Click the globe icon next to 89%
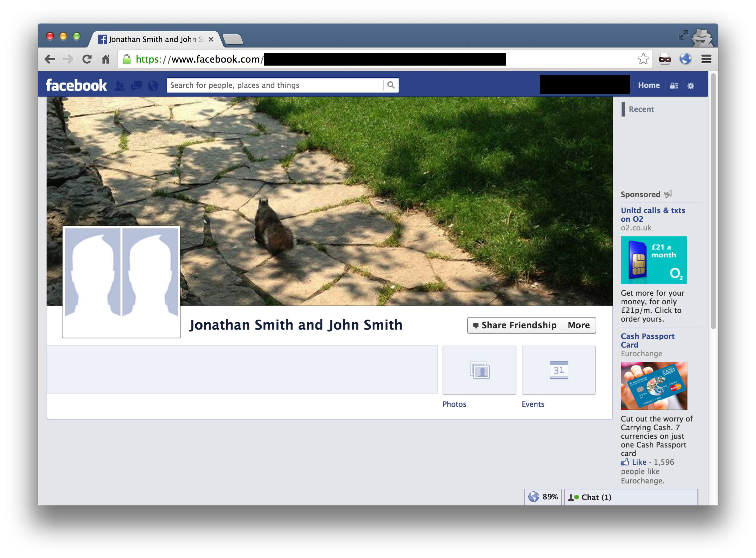The width and height of the screenshot is (756, 558). click(x=534, y=497)
